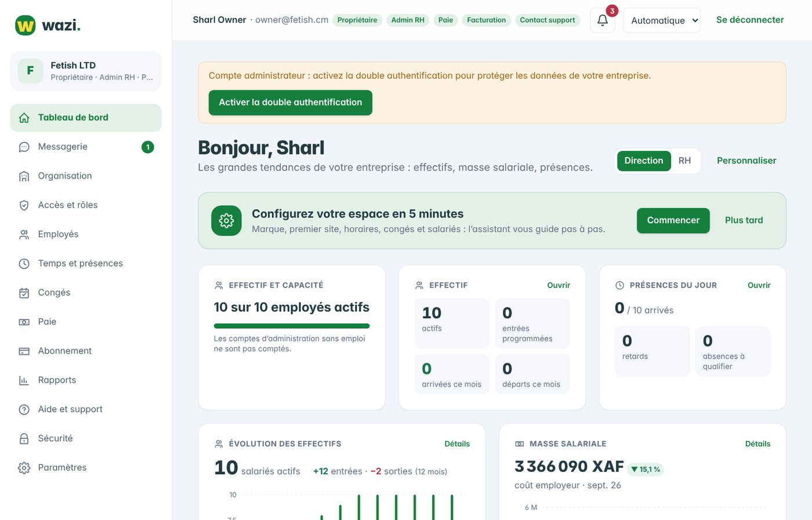This screenshot has height=520, width=812.
Task: Click the Aide et support question icon
Action: [24, 409]
